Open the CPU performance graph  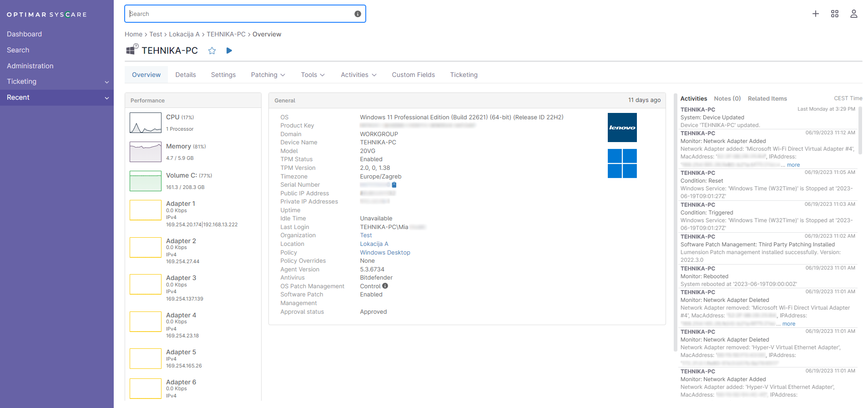pyautogui.click(x=146, y=122)
